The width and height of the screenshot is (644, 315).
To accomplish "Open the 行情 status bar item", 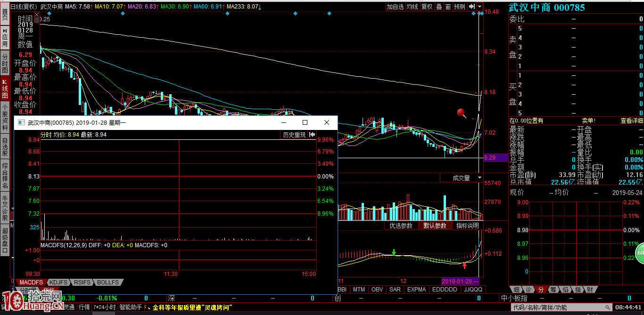I will 84,307.
